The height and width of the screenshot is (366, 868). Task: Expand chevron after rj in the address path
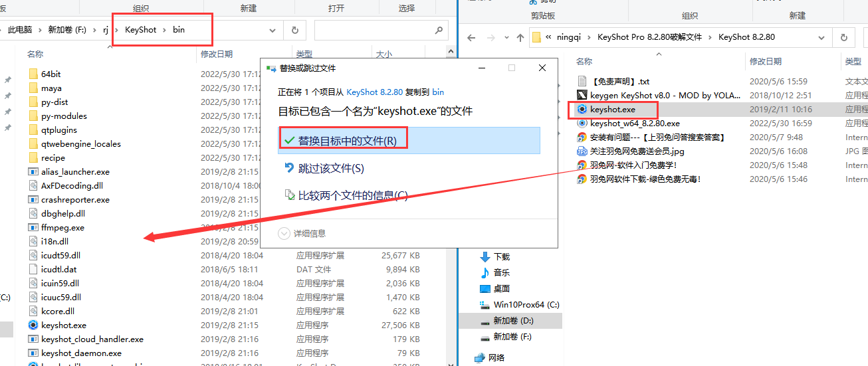(116, 30)
